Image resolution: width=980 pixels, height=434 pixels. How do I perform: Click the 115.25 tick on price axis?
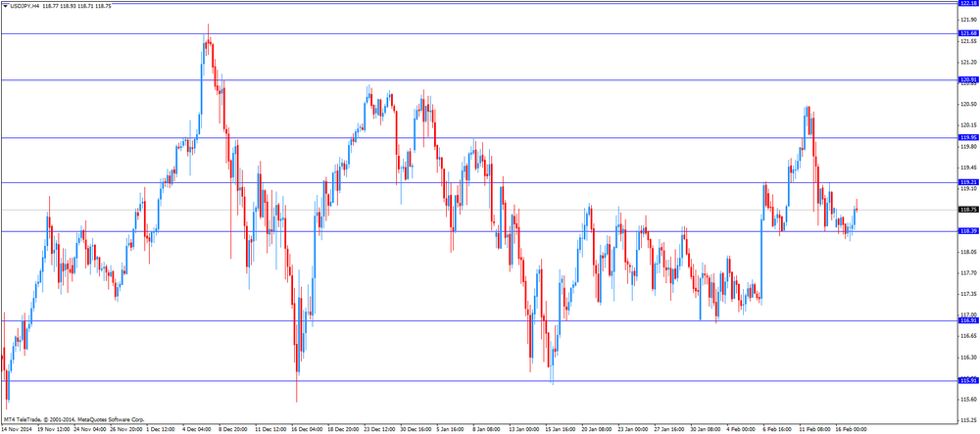pyautogui.click(x=969, y=420)
